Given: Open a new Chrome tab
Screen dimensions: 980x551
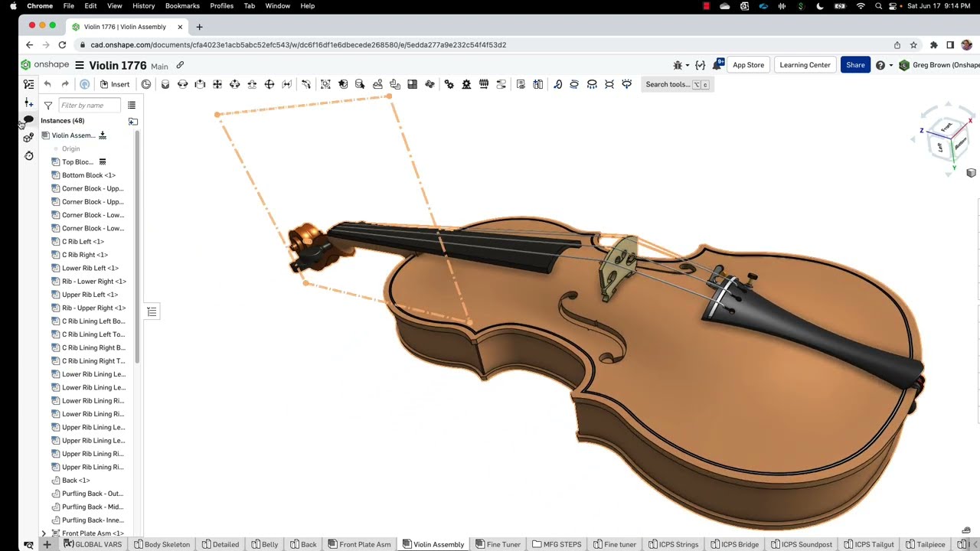Looking at the screenshot, I should [x=199, y=27].
